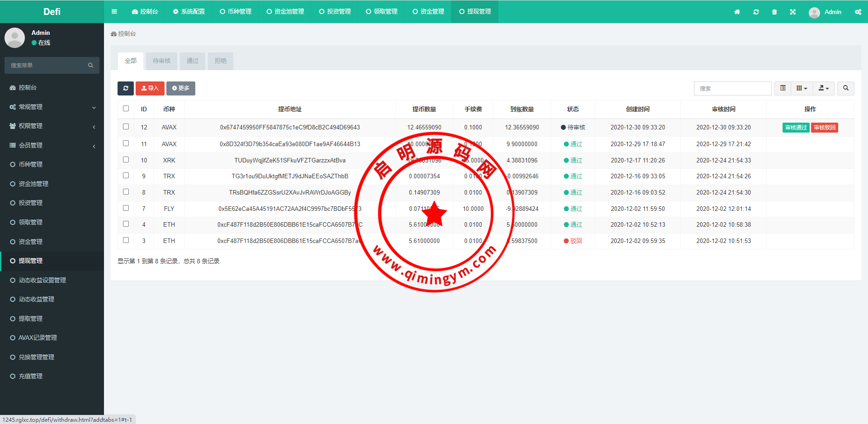
Task: Toggle table card view icon
Action: (783, 88)
